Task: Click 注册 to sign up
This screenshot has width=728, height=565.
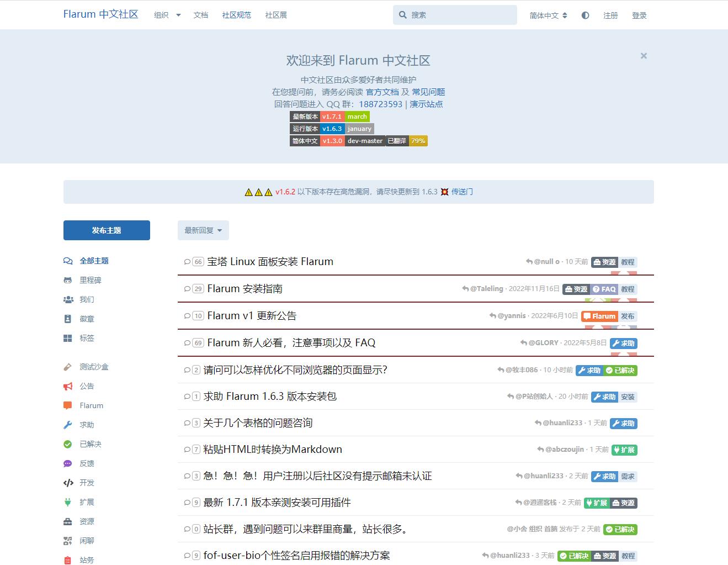Action: (610, 15)
